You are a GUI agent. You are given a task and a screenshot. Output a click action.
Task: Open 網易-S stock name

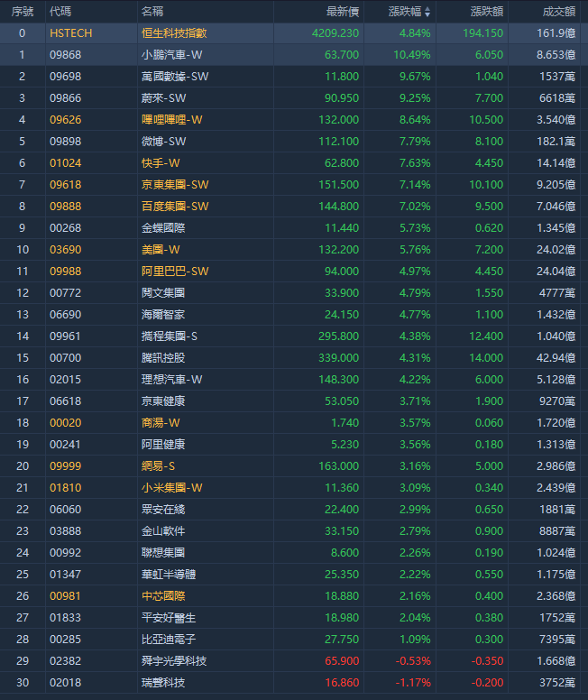[x=158, y=466]
